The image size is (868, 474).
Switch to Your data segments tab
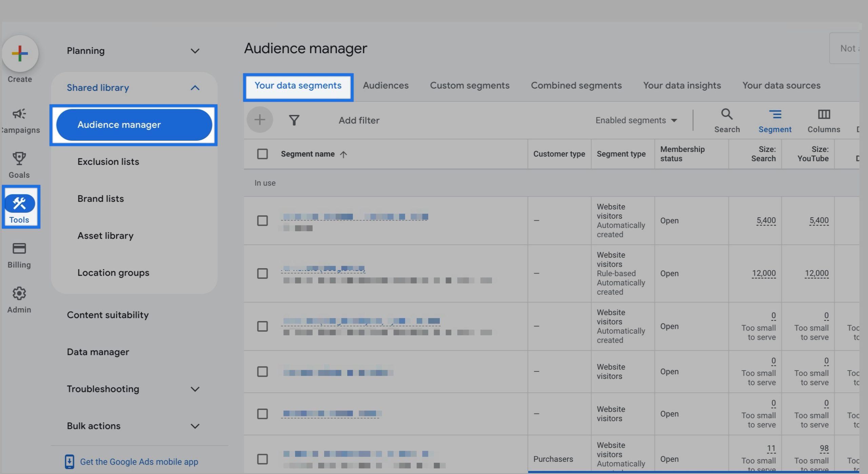298,85
